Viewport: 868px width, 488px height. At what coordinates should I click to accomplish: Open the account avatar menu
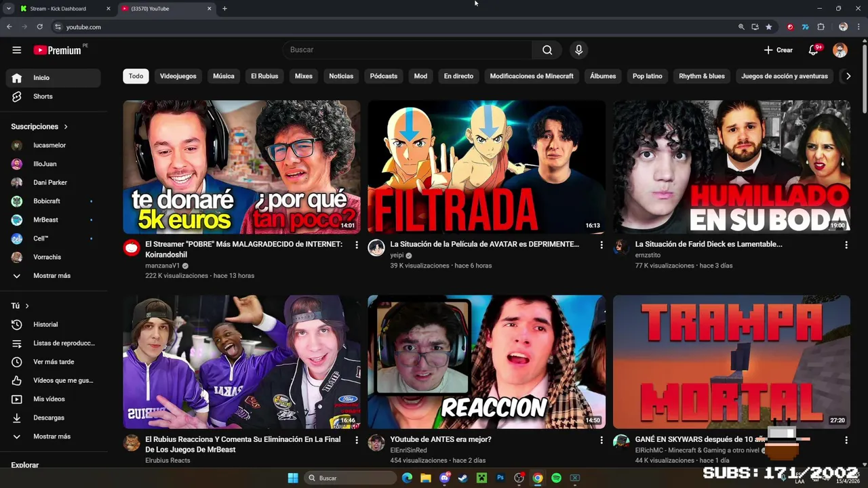(840, 50)
